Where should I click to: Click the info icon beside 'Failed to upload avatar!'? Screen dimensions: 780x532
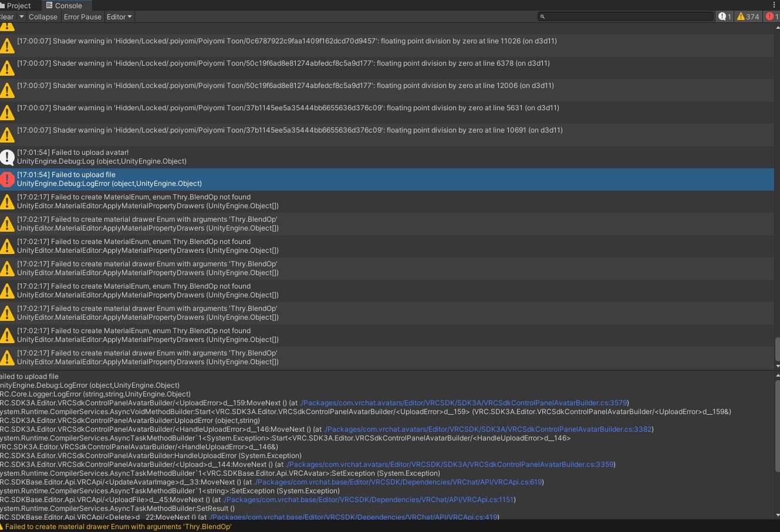tap(7, 157)
